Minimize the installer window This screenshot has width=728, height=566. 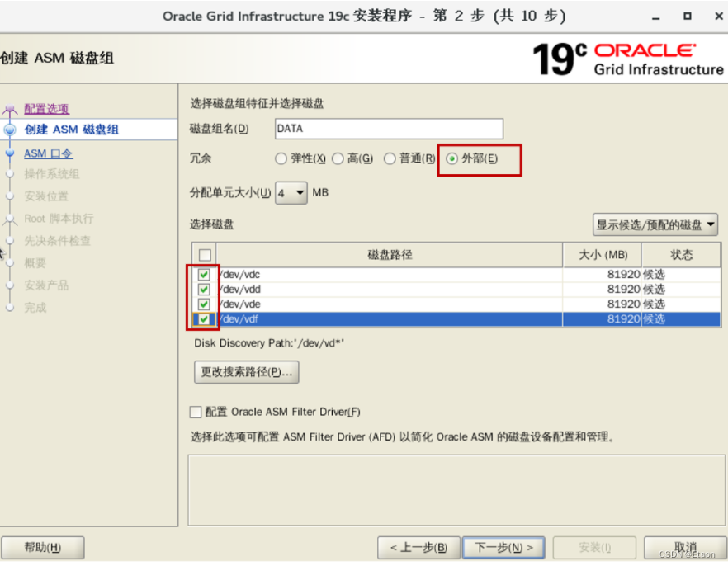[x=656, y=17]
